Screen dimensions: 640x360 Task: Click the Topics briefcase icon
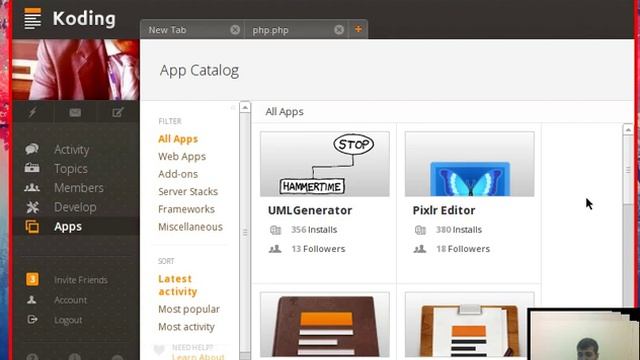[32, 168]
